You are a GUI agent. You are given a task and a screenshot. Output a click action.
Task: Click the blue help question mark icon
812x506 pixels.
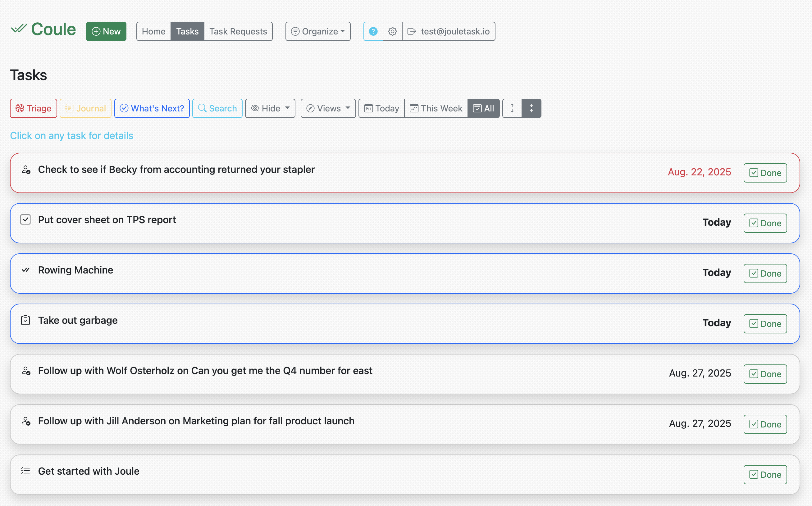pos(373,31)
